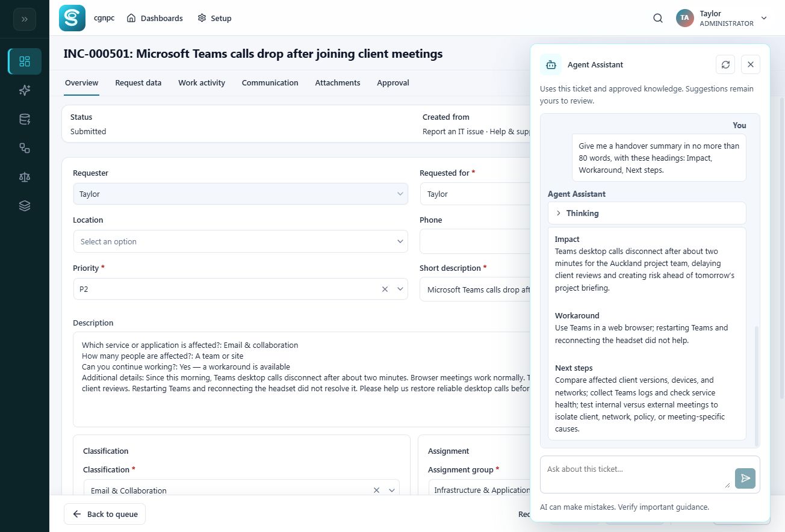Switch to the Approval tab
This screenshot has width=785, height=532.
point(393,83)
